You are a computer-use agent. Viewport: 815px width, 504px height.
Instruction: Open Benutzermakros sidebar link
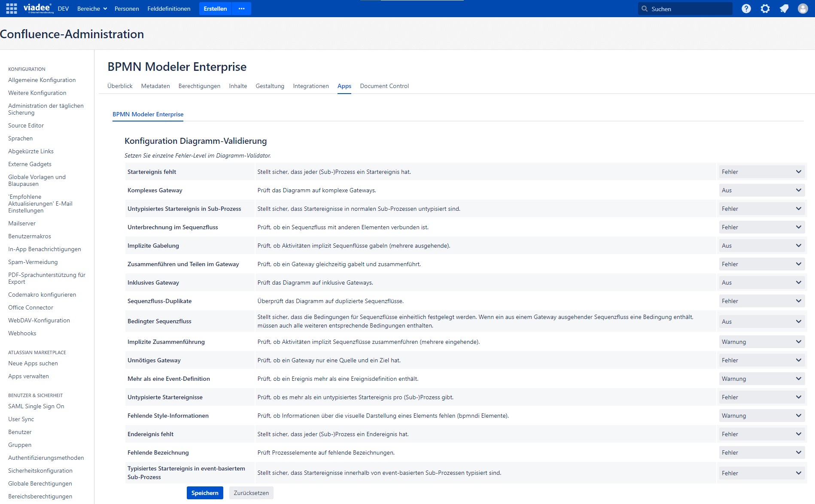tap(30, 236)
